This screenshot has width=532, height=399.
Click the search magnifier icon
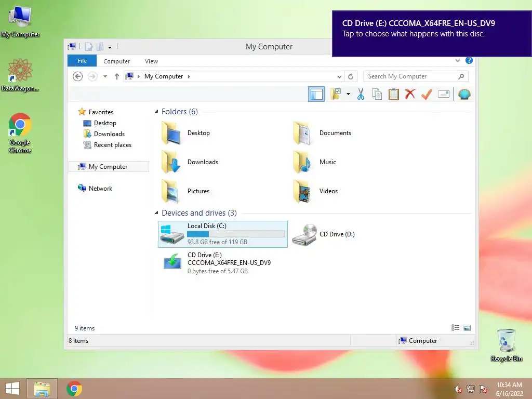(x=461, y=76)
